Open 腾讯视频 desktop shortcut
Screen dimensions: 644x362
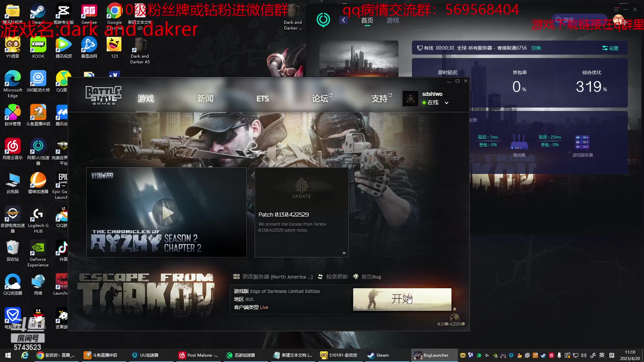coord(64,48)
